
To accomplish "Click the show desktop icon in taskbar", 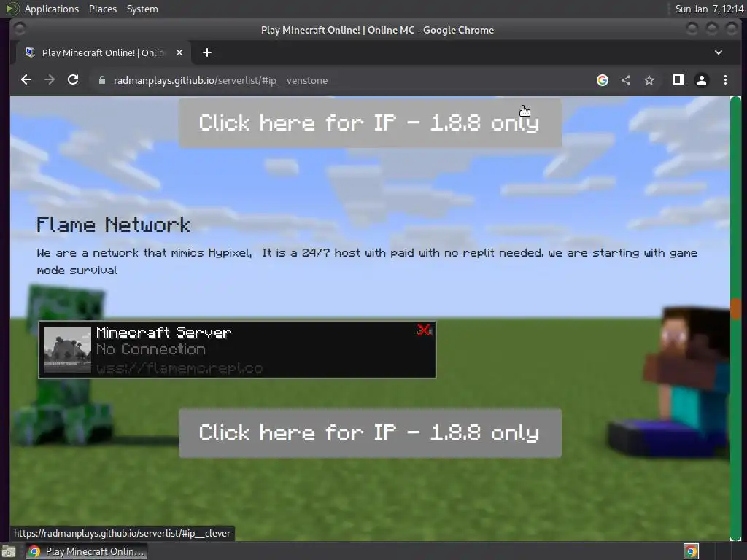I will (9, 551).
